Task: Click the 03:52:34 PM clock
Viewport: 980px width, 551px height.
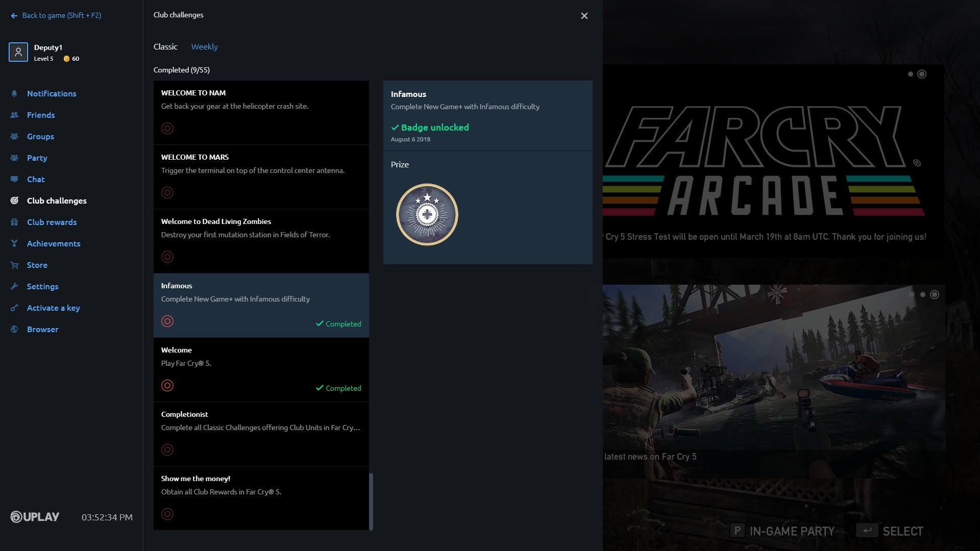Action: [107, 517]
